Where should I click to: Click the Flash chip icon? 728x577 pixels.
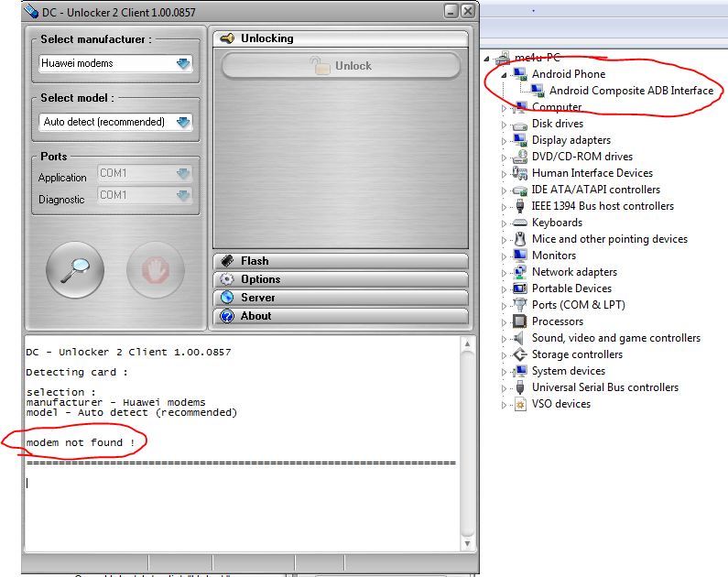227,261
